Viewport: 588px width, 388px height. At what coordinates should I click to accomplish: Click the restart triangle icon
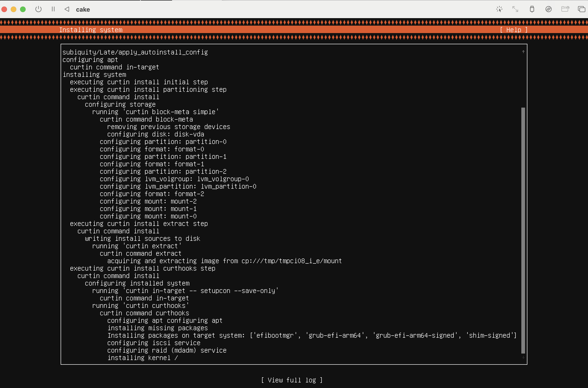tap(67, 9)
